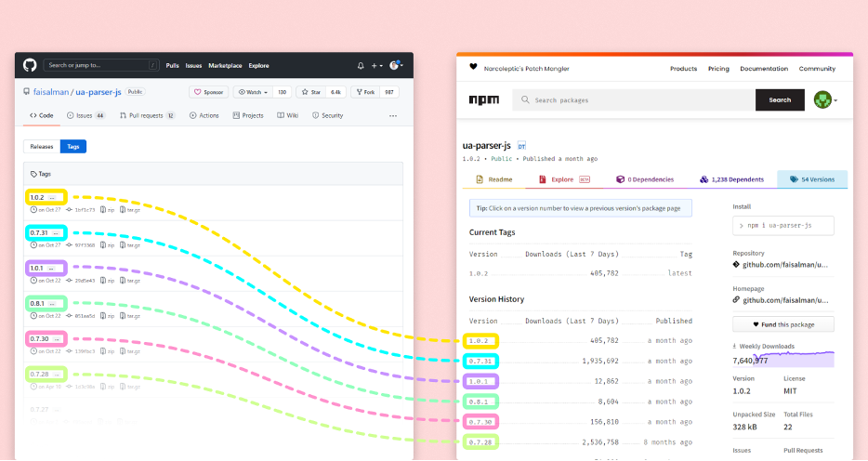Focus the 'Search packages' field on npm
Image resolution: width=868 pixels, height=461 pixels.
(x=634, y=100)
